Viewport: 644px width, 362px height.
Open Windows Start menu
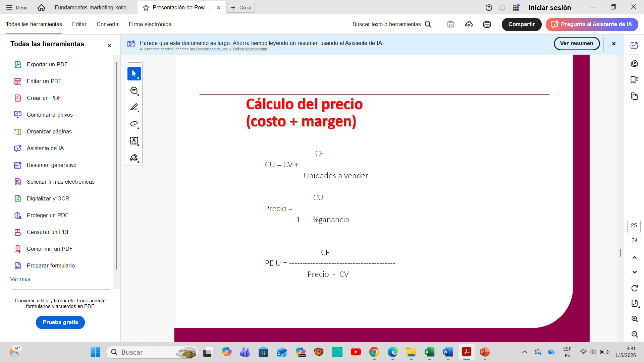95,352
